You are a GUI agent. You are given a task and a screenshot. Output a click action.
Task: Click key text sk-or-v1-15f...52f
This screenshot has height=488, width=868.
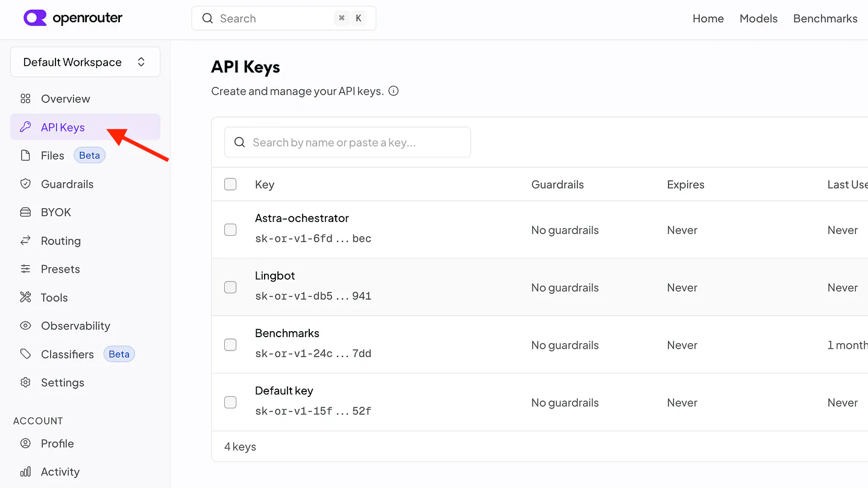pyautogui.click(x=313, y=411)
